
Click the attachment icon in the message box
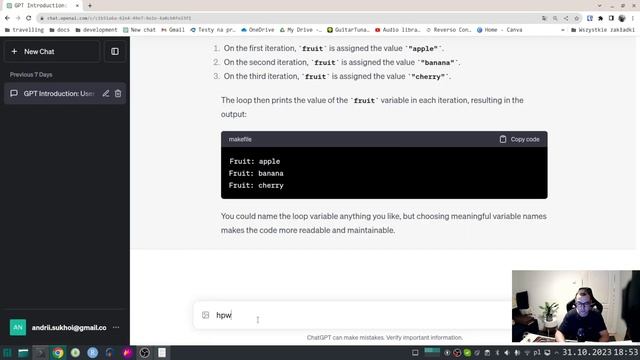(x=205, y=315)
